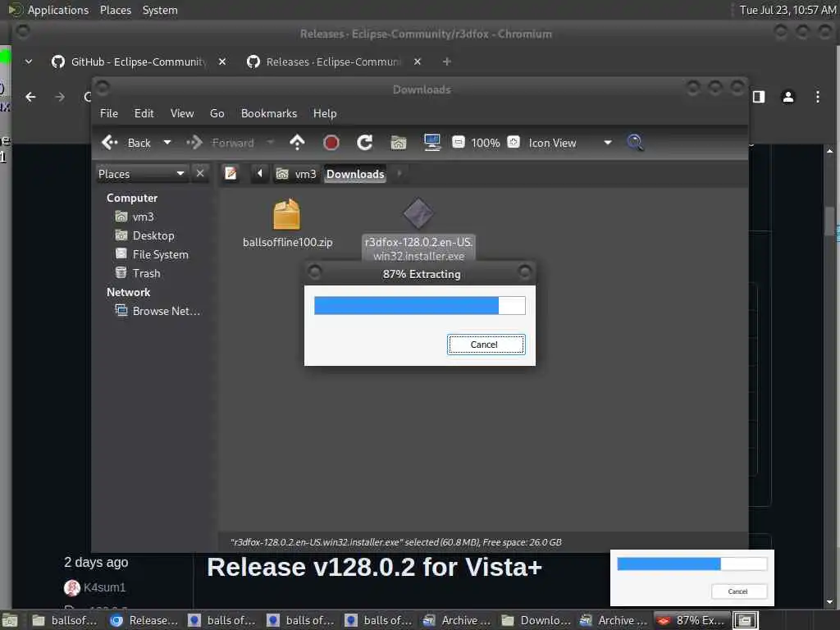The image size is (840, 630).
Task: Open the K4sum1 author link
Action: point(104,587)
